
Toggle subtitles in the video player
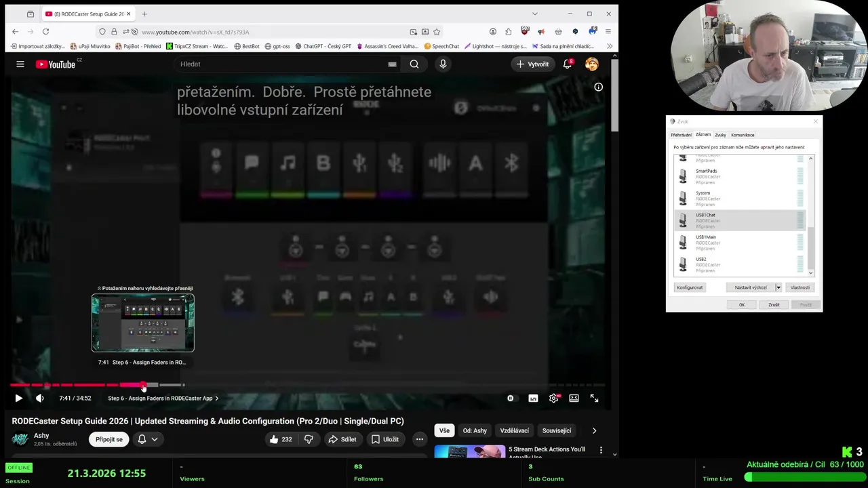click(x=533, y=399)
